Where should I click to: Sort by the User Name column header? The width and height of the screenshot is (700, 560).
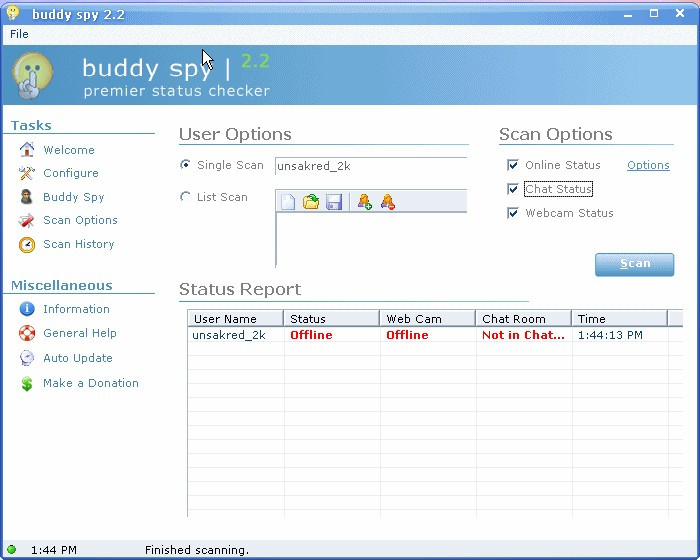[235, 319]
